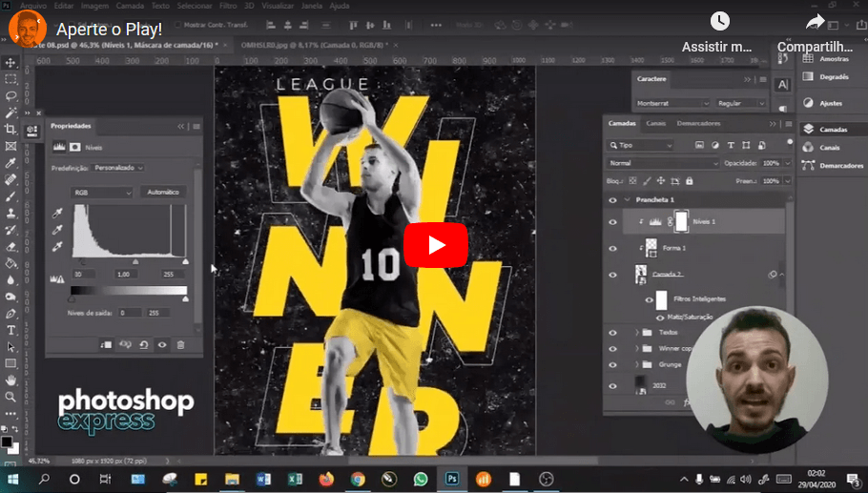Click the white output levels slider handle
The height and width of the screenshot is (493, 868).
tap(185, 298)
